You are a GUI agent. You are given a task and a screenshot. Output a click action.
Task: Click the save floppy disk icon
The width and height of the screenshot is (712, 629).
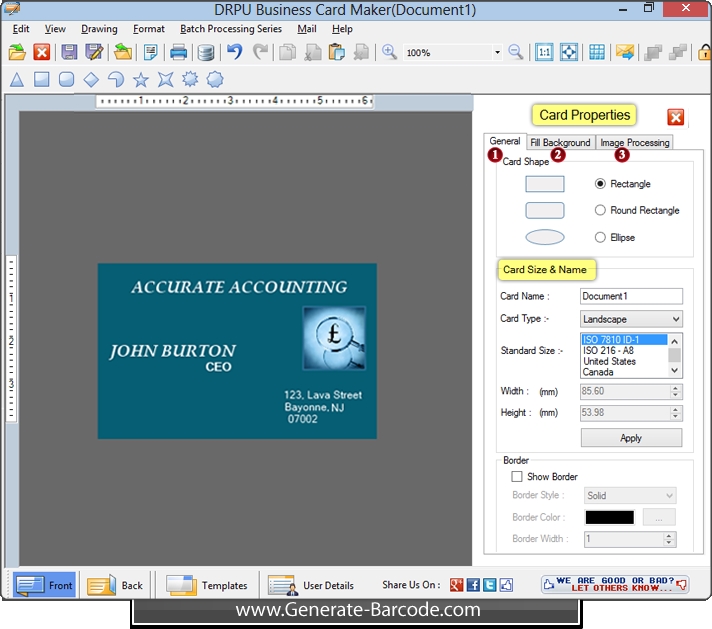[x=69, y=52]
